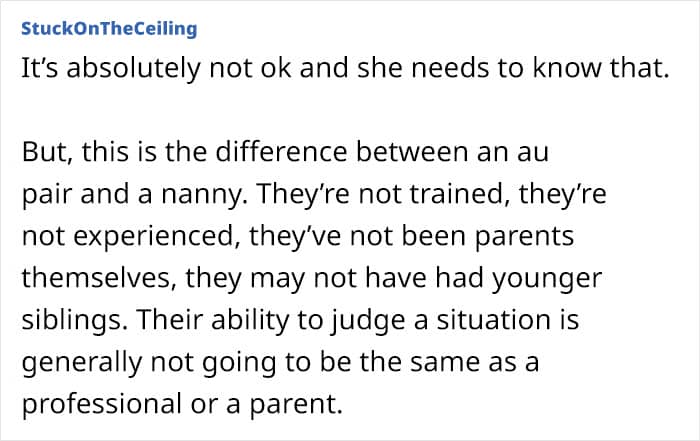
Task: Click the words "they've not been parents"
Action: (x=412, y=237)
